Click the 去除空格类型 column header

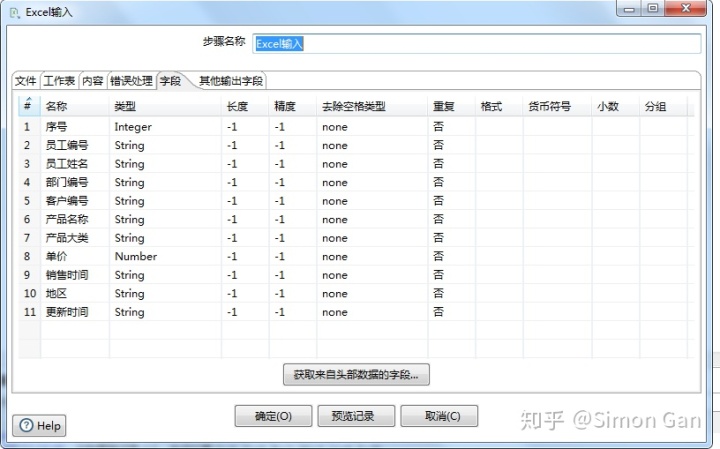coord(372,107)
